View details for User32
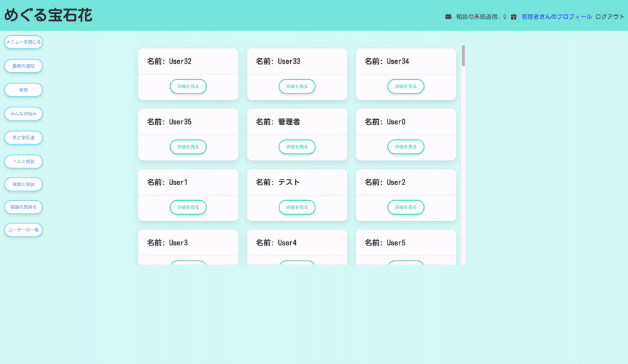Viewport: 628px width, 364px height. [188, 87]
